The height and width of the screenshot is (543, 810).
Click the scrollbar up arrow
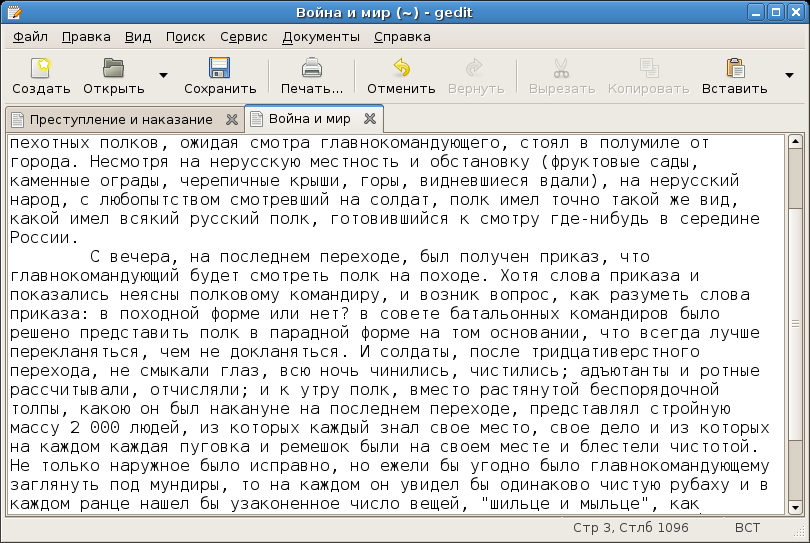(795, 141)
